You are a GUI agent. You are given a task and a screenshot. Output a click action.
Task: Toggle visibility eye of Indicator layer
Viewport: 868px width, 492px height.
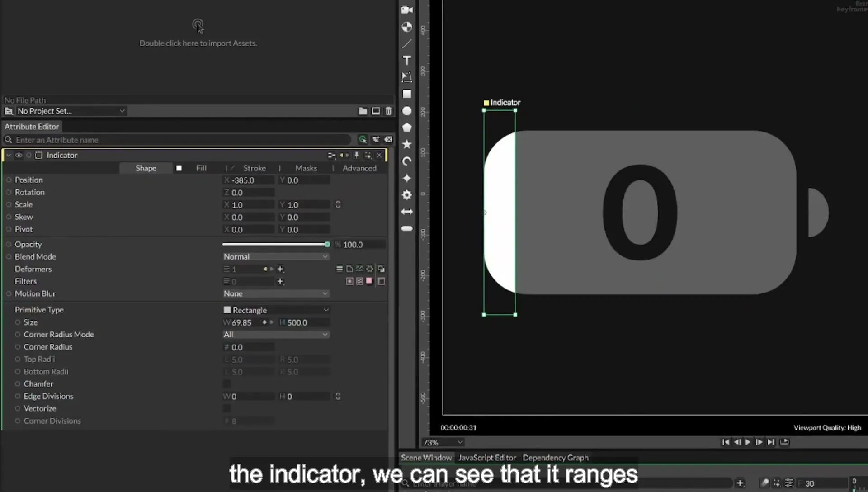click(x=19, y=155)
